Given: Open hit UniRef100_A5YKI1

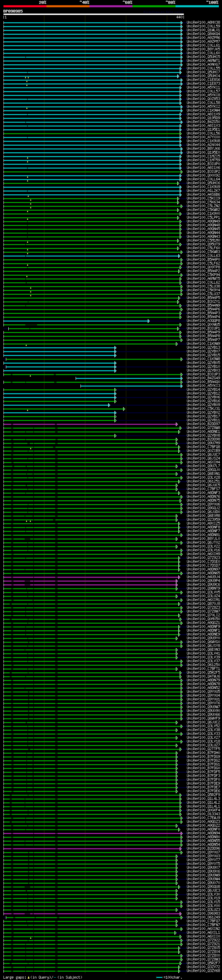Looking at the screenshot, I should point(203,88).
